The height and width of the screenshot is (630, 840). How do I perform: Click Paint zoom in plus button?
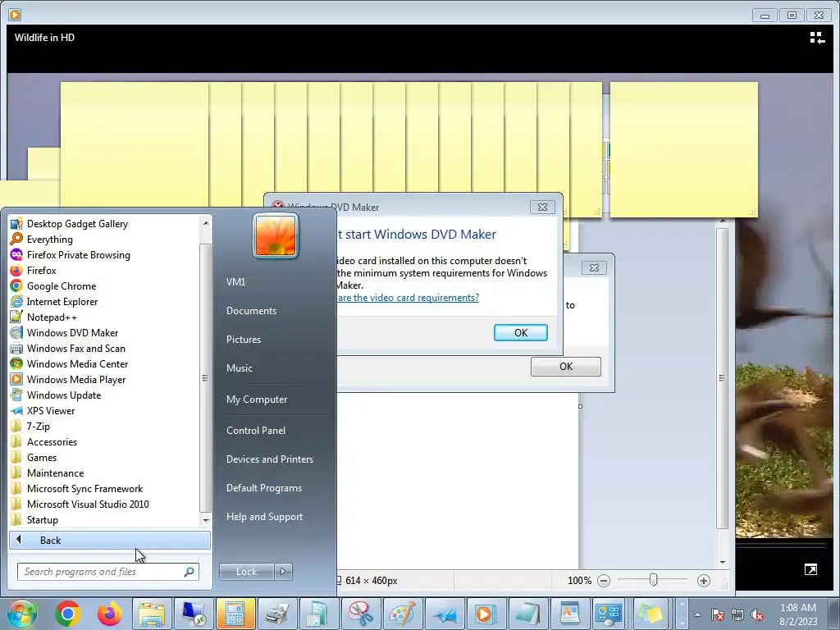[703, 581]
